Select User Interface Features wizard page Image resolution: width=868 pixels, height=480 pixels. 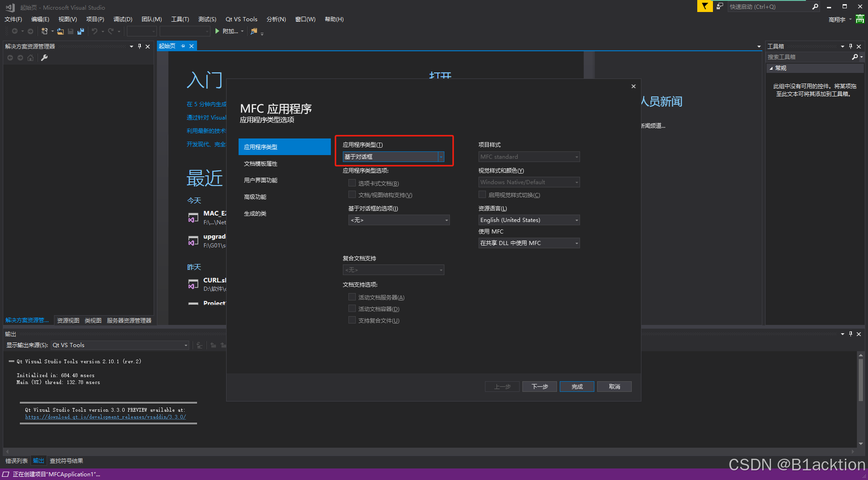[285, 180]
